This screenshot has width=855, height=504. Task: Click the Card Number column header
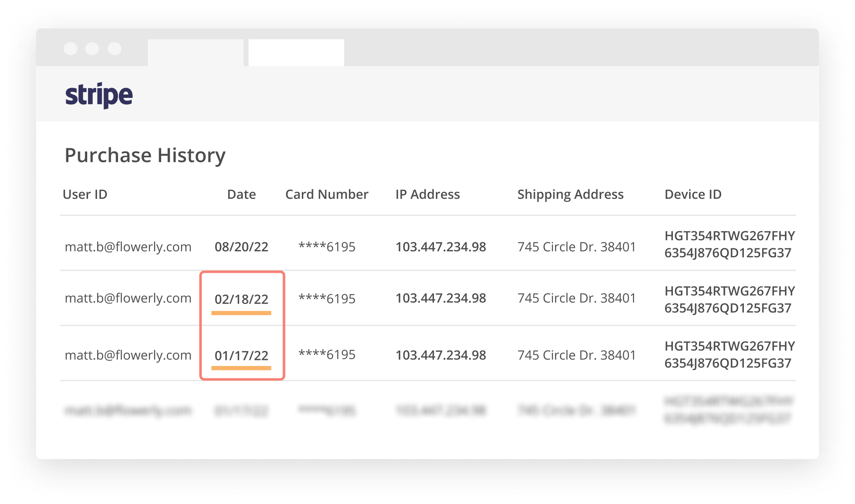327,195
